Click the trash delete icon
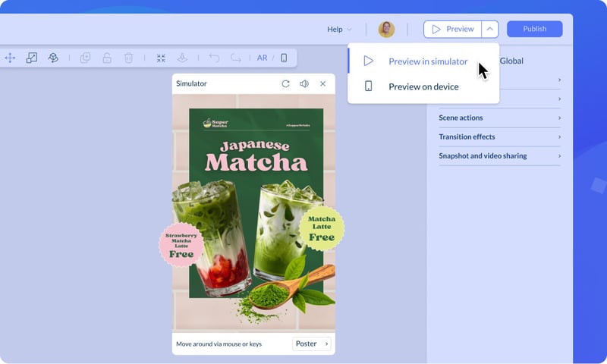607x364 pixels. coord(128,58)
